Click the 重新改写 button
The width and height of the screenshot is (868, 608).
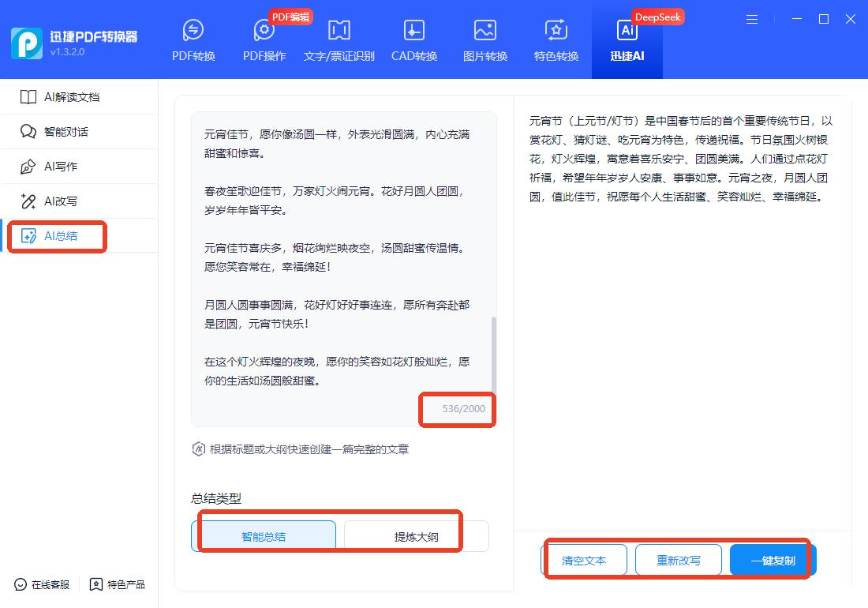(x=679, y=561)
